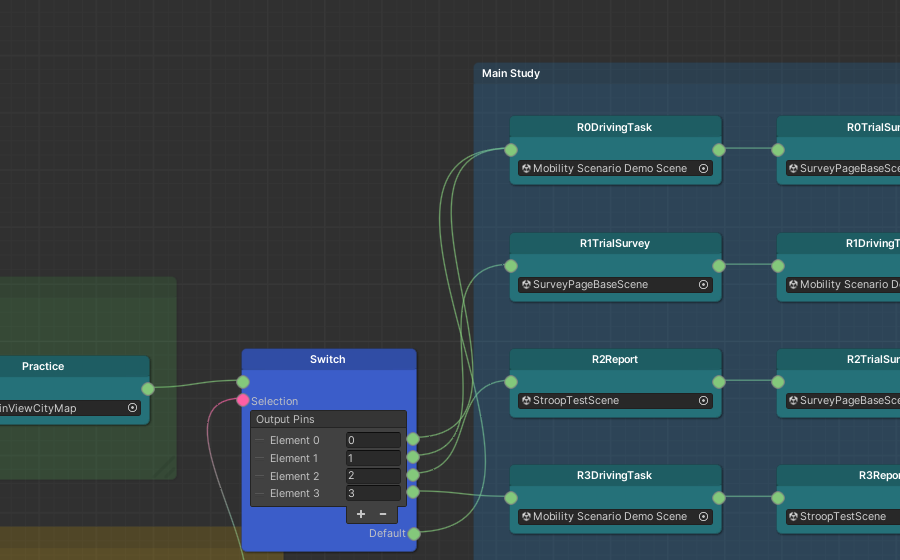Image resolution: width=900 pixels, height=560 pixels.
Task: Add a new output pin with plus button
Action: pyautogui.click(x=360, y=514)
